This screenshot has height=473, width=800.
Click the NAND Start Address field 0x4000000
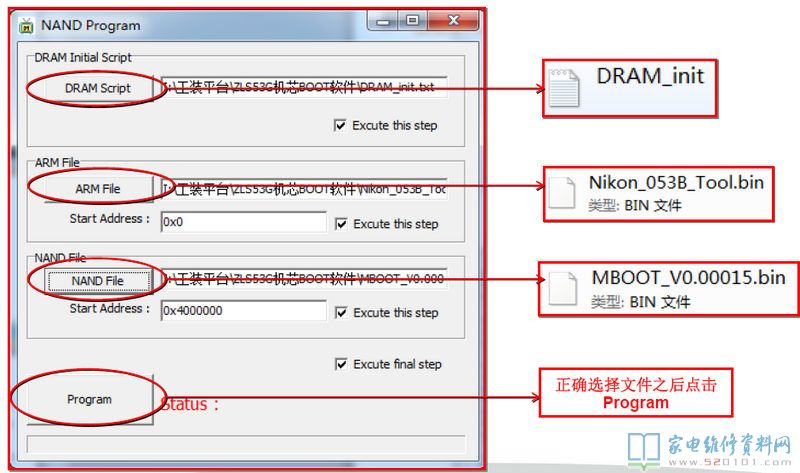tap(243, 311)
